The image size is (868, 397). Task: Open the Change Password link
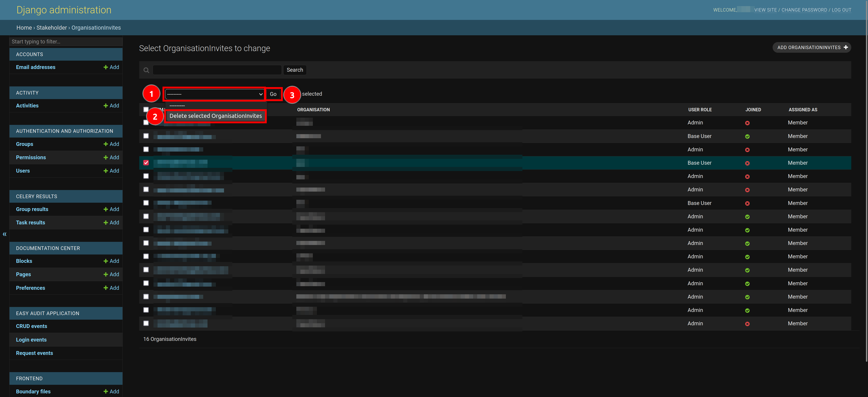coord(804,10)
